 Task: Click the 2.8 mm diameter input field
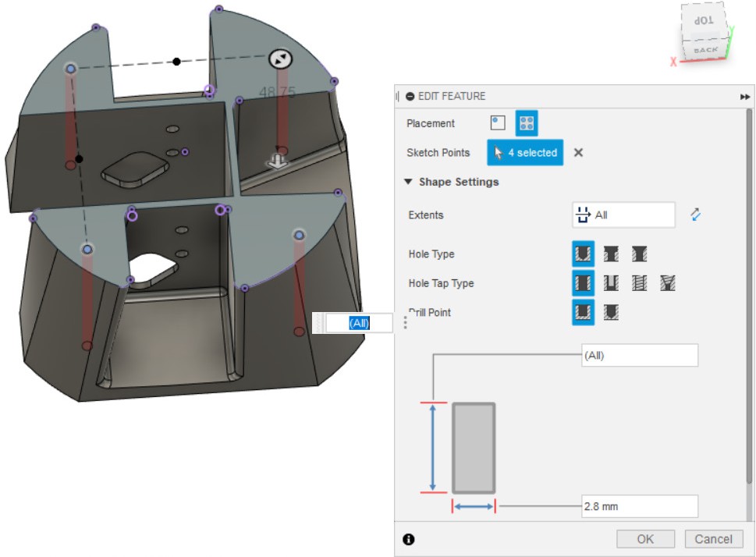pos(639,506)
